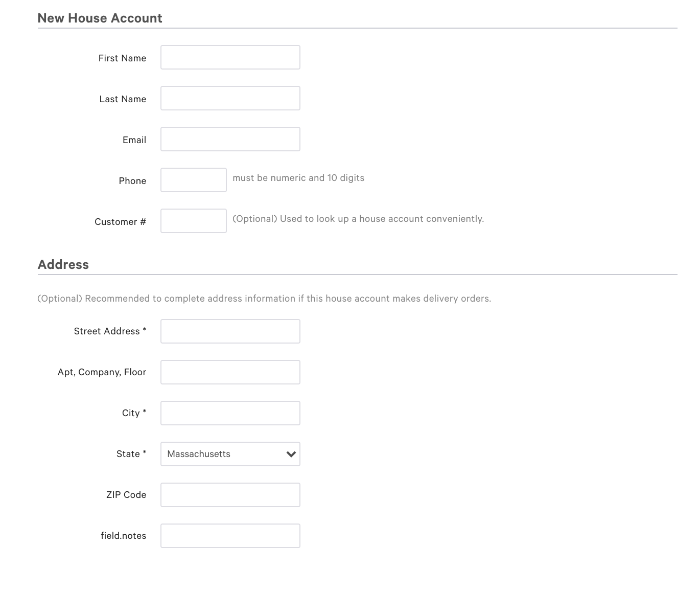Click the ZIP Code input field
700x591 pixels.
tap(230, 495)
